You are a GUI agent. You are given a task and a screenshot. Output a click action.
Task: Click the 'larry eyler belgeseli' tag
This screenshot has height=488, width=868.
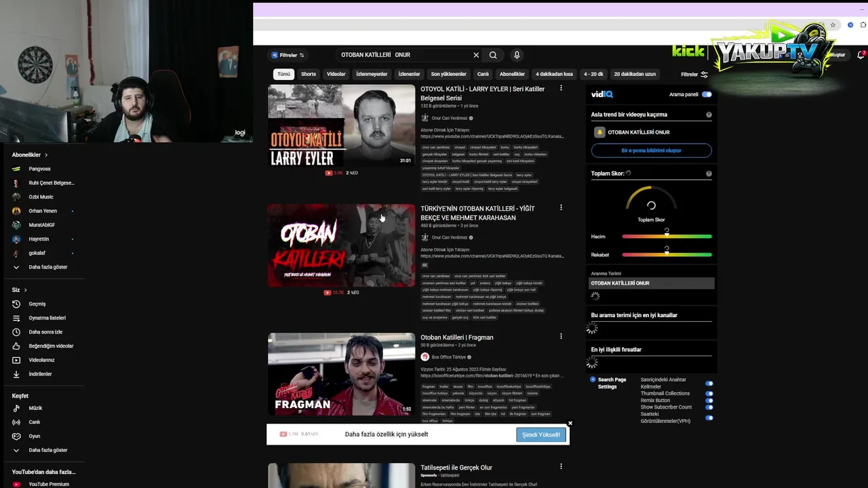click(502, 188)
